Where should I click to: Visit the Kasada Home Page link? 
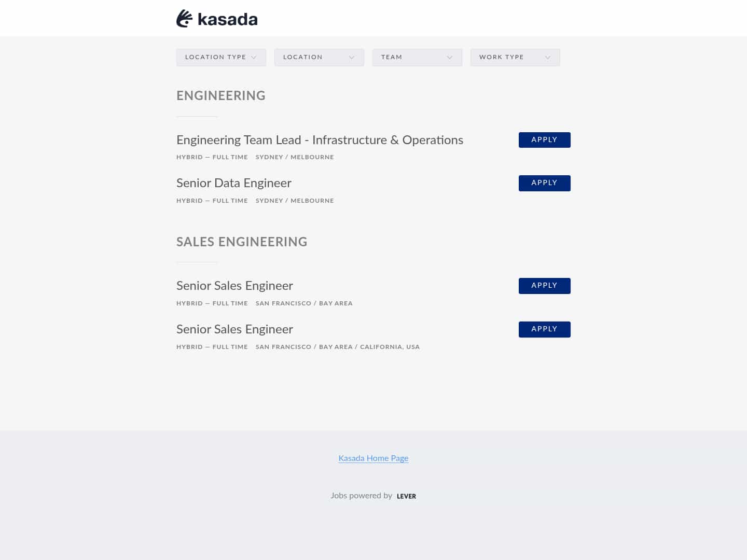(x=373, y=458)
